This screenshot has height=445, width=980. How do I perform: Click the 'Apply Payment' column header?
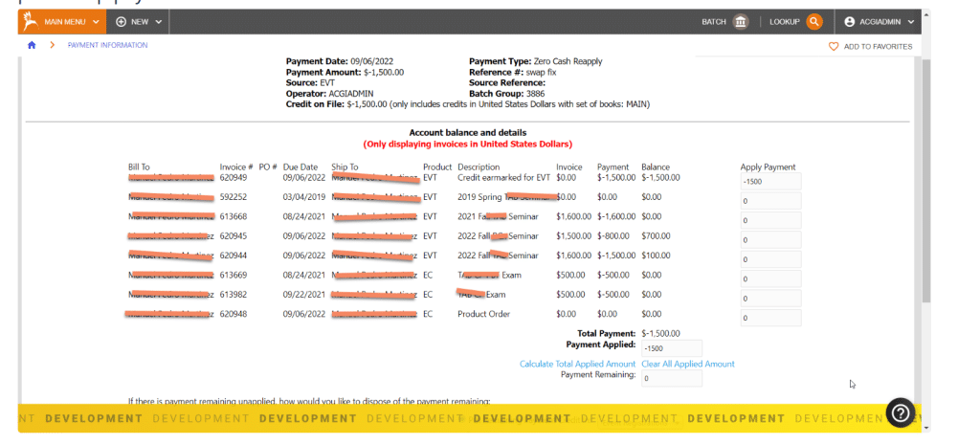pyautogui.click(x=768, y=167)
